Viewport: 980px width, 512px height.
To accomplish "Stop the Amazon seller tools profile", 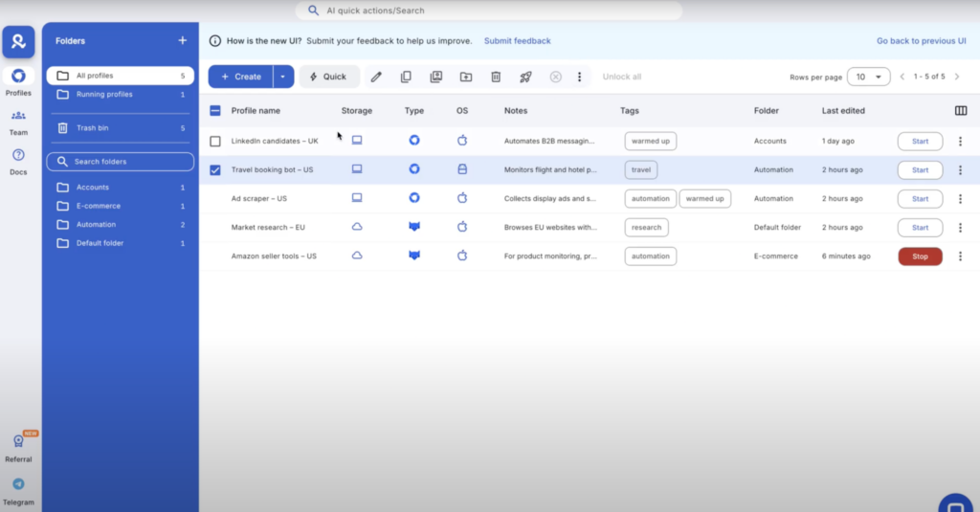I will pyautogui.click(x=920, y=256).
